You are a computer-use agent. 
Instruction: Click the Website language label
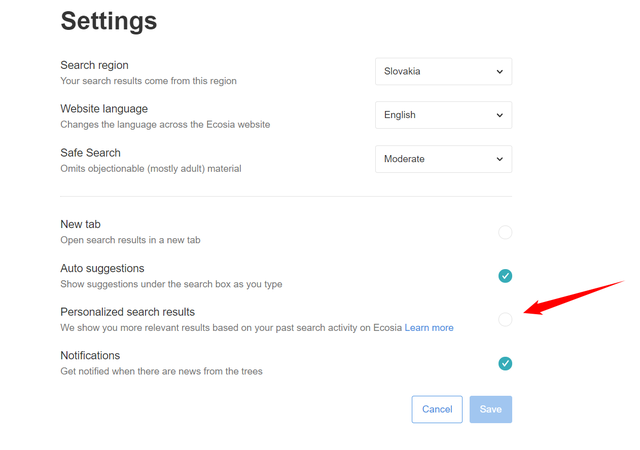pos(104,109)
